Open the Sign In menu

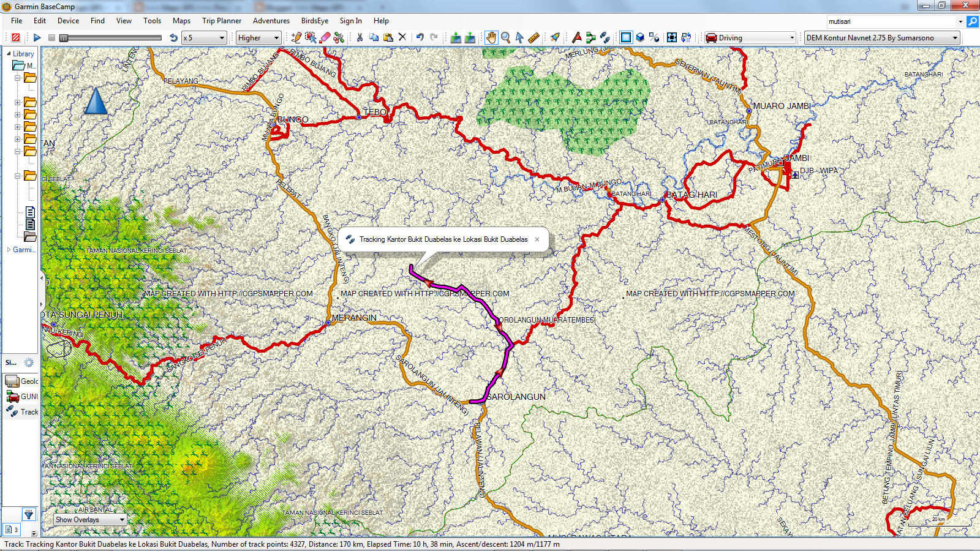(x=351, y=21)
